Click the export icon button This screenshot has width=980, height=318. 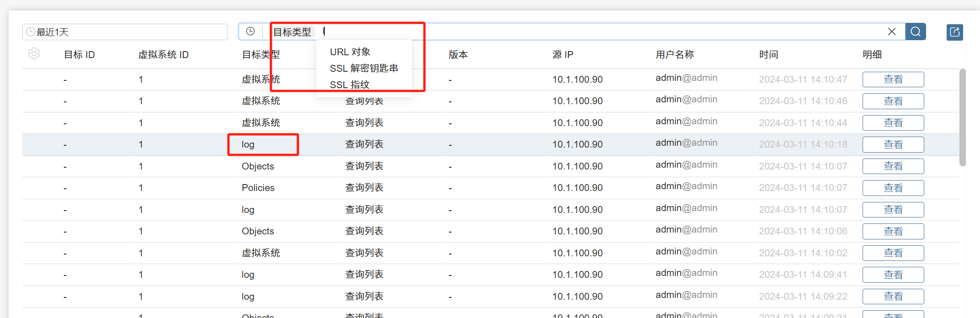point(954,32)
